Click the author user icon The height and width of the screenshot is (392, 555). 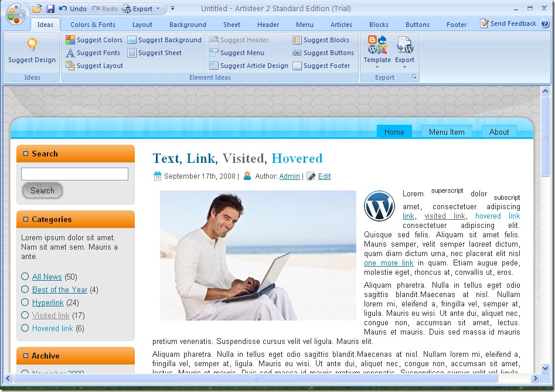[247, 176]
